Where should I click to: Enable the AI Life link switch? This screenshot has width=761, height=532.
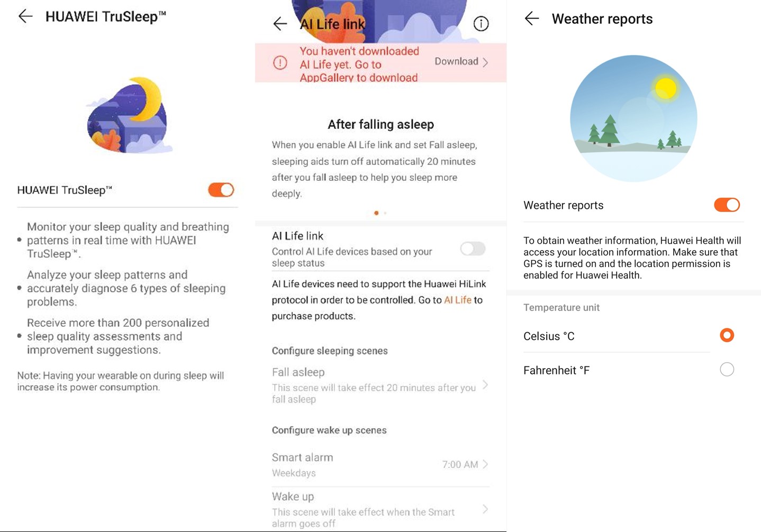click(472, 249)
